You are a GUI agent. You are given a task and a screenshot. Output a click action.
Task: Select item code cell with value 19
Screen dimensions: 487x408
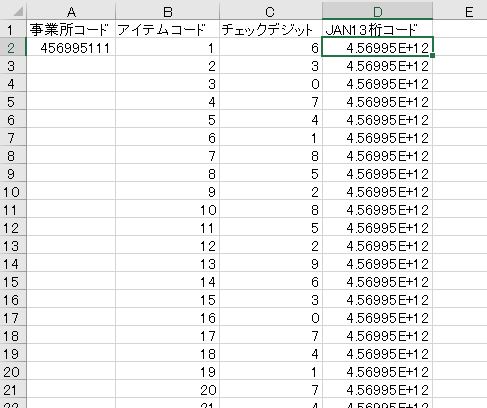point(168,372)
